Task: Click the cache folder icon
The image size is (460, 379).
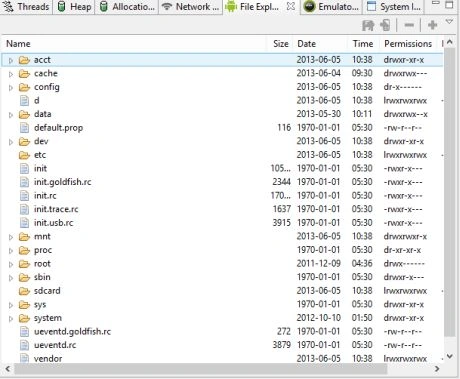Action: click(24, 74)
